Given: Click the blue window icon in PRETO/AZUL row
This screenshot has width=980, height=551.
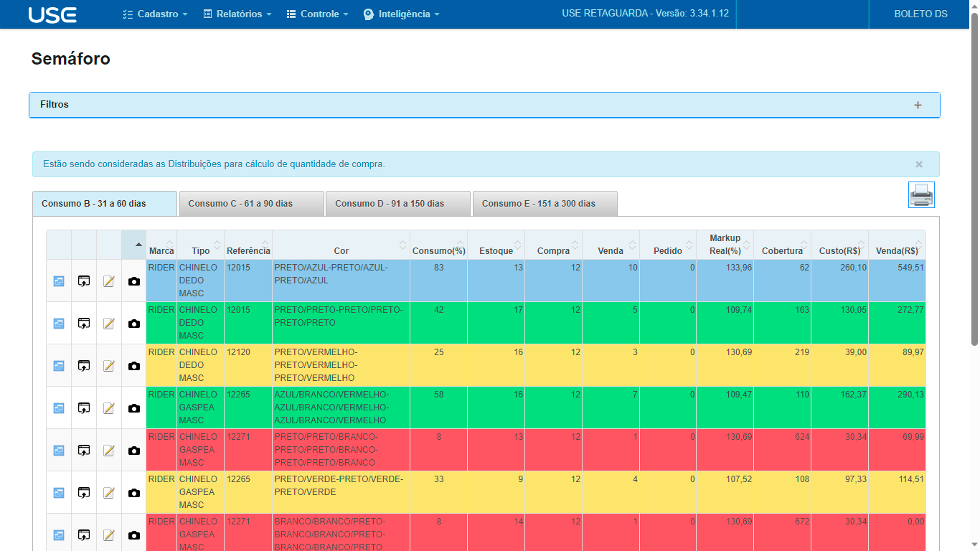Looking at the screenshot, I should pyautogui.click(x=59, y=281).
